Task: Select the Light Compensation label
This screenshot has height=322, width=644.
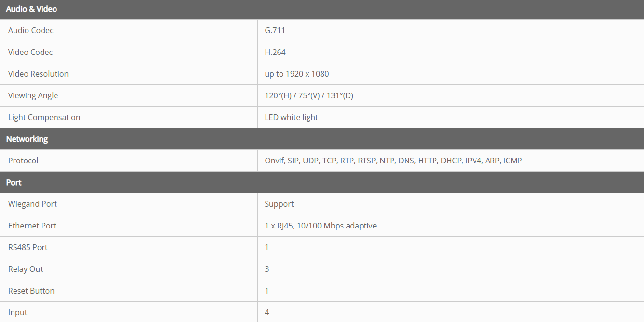Action: pos(44,117)
